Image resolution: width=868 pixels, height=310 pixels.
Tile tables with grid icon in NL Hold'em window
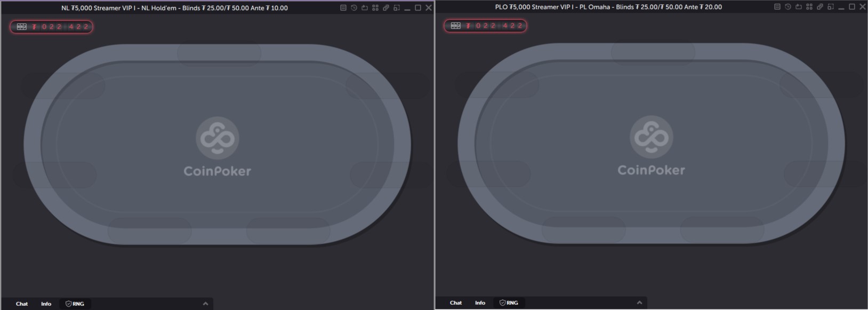pyautogui.click(x=375, y=8)
